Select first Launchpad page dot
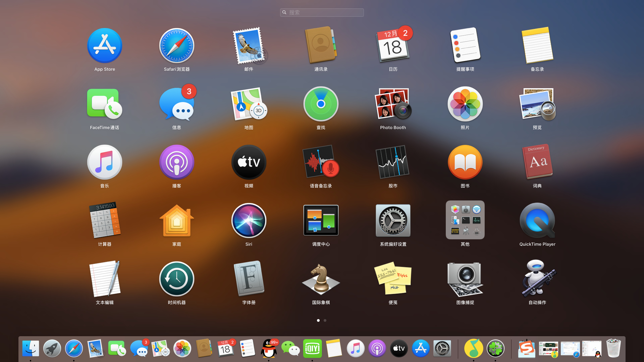 (x=318, y=320)
